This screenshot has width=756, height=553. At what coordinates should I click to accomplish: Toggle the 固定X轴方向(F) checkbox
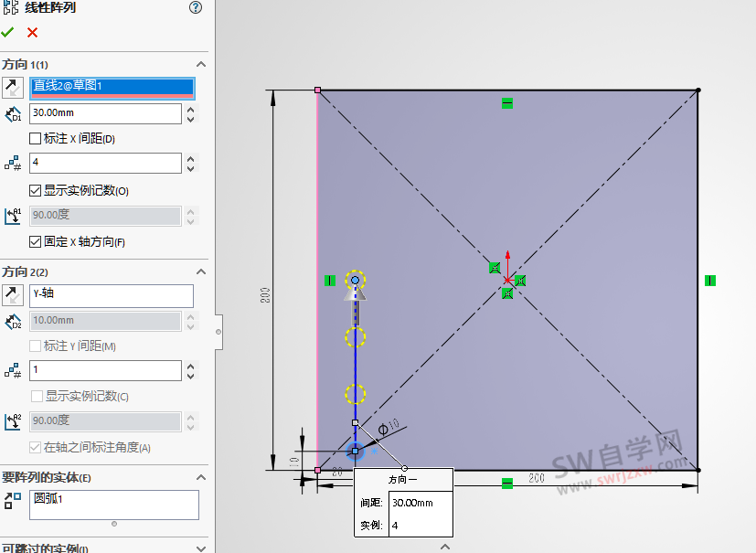coord(33,240)
